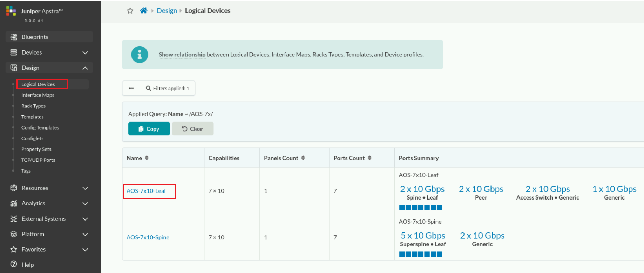Click the Help question mark icon
644x273 pixels.
click(14, 264)
